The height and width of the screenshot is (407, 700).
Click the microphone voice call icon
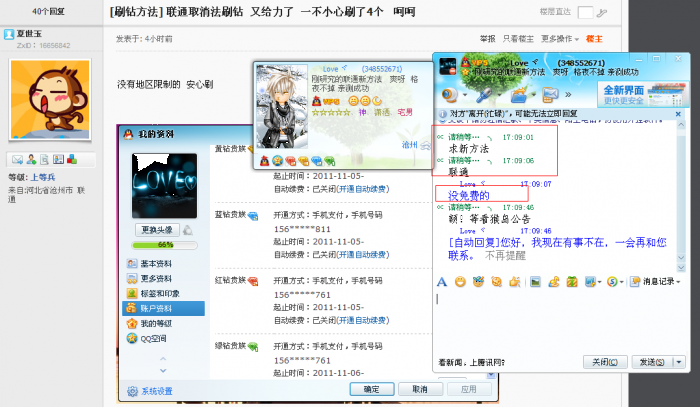[x=484, y=95]
